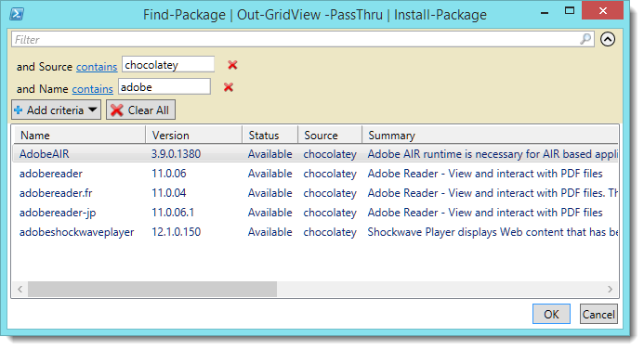Click the left arrow of horizontal scrollbar
Screen dimensions: 644x350
click(x=20, y=290)
